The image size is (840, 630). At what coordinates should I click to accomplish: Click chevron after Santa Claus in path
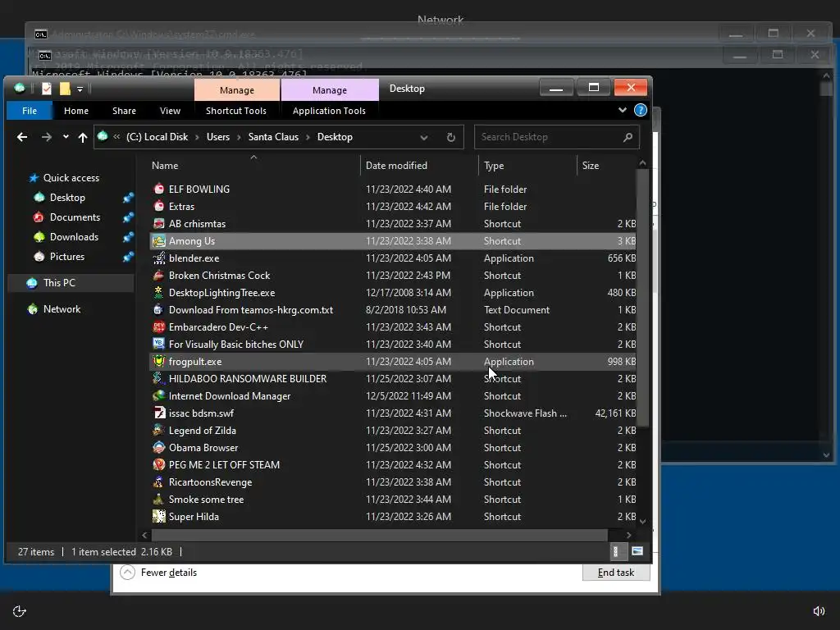click(x=308, y=137)
